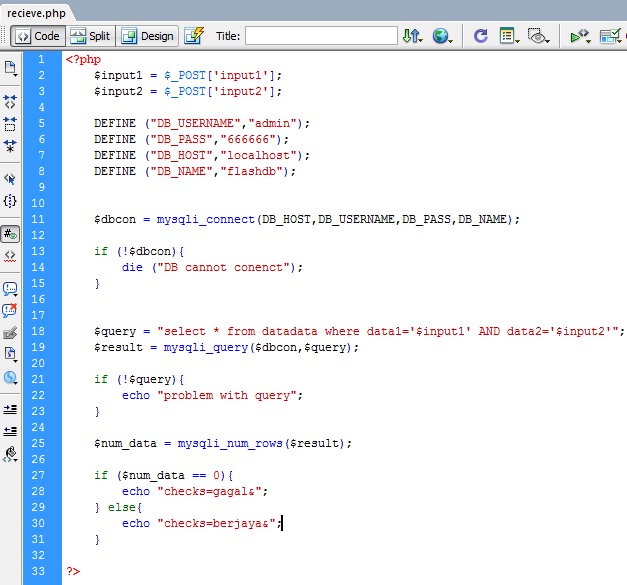Click Remove Comment icon
Screen dimensions: 627x585
pyautogui.click(x=10, y=310)
